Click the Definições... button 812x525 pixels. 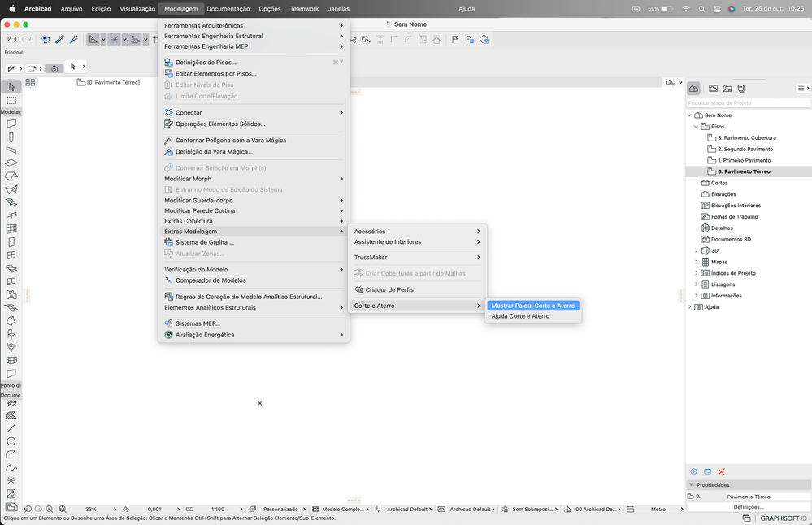click(x=749, y=507)
